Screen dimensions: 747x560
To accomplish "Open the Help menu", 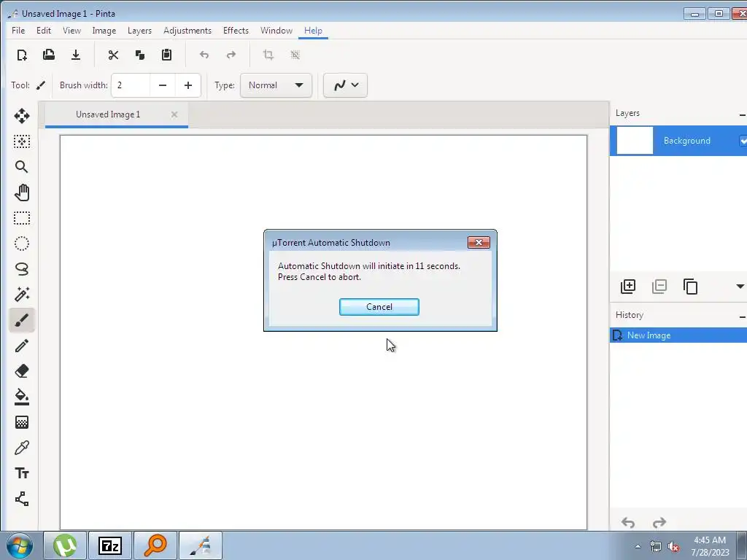I will click(x=313, y=31).
